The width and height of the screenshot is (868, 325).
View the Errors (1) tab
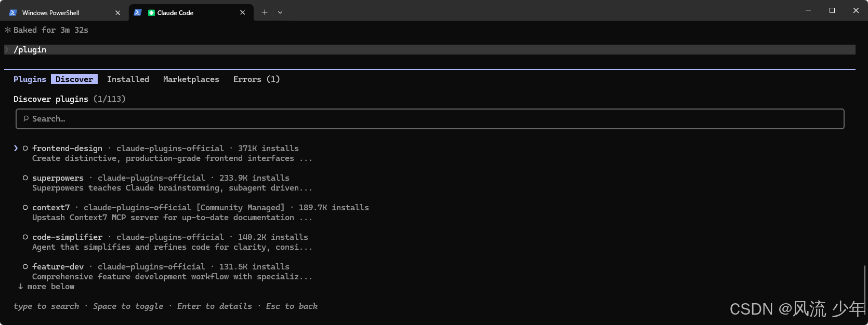pos(256,79)
